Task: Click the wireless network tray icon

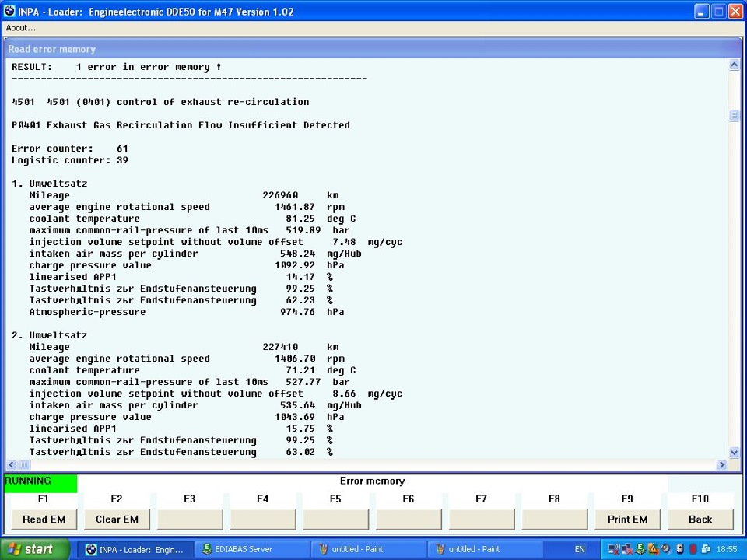Action: click(615, 549)
